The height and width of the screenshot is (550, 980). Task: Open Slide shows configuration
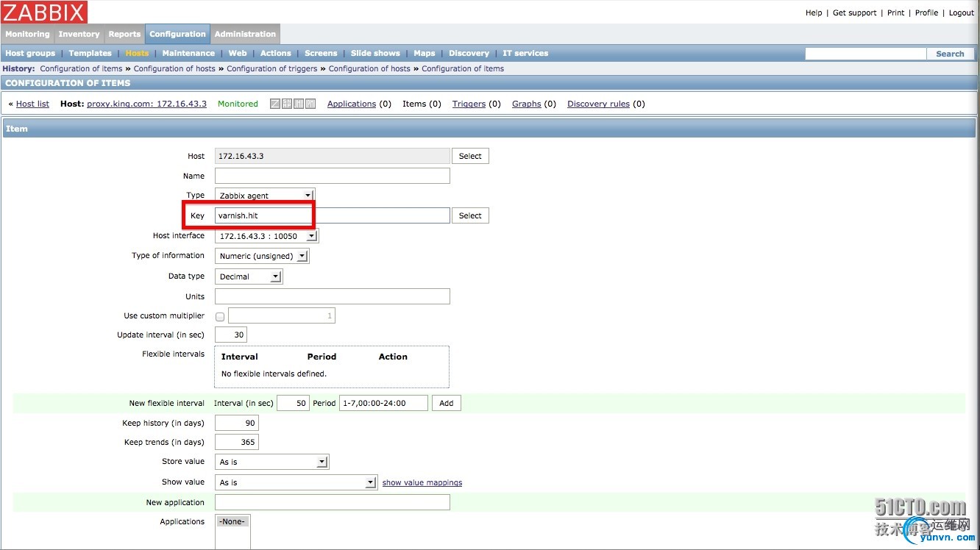(x=375, y=53)
